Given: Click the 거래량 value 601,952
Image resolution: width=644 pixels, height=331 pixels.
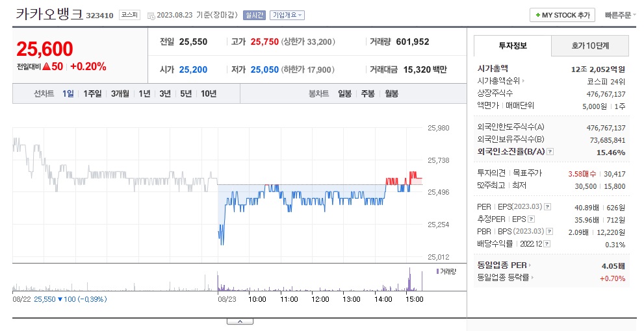Looking at the screenshot, I should click(413, 42).
